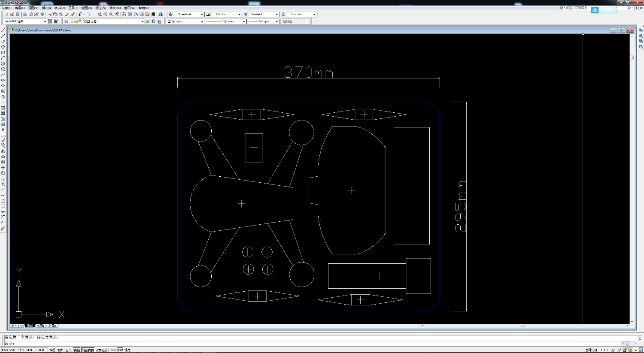This screenshot has height=353, width=644.
Task: Select the Array modify tool
Action: [3, 162]
